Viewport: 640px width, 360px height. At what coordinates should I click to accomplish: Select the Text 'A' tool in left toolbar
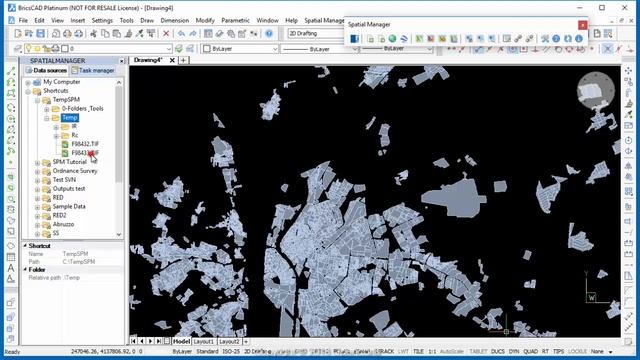coord(11,268)
